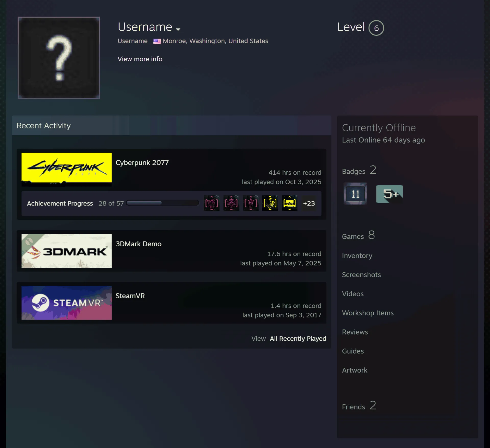490x448 pixels.
Task: Click '414 hrs on record' text
Action: [295, 173]
